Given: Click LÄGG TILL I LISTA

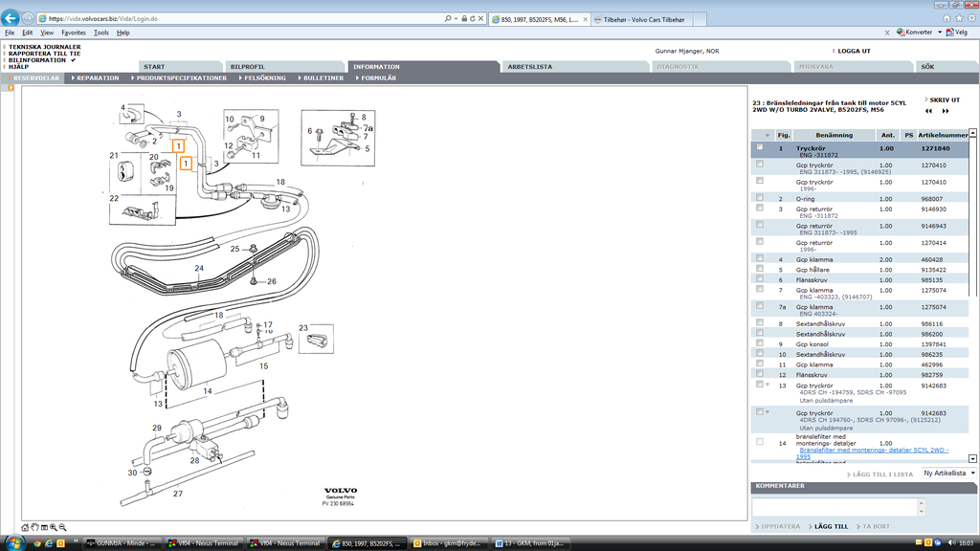Looking at the screenshot, I should (882, 474).
